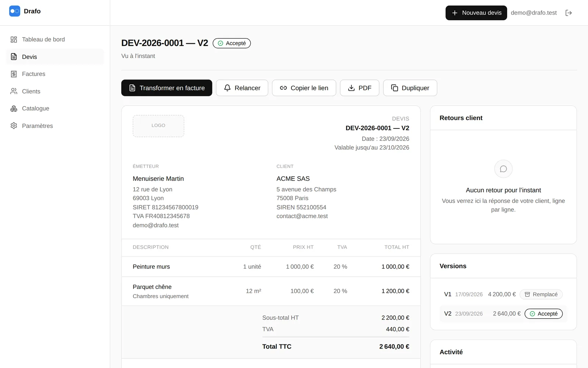
Task: Click the 'Peinture murs' line description
Action: 151,267
